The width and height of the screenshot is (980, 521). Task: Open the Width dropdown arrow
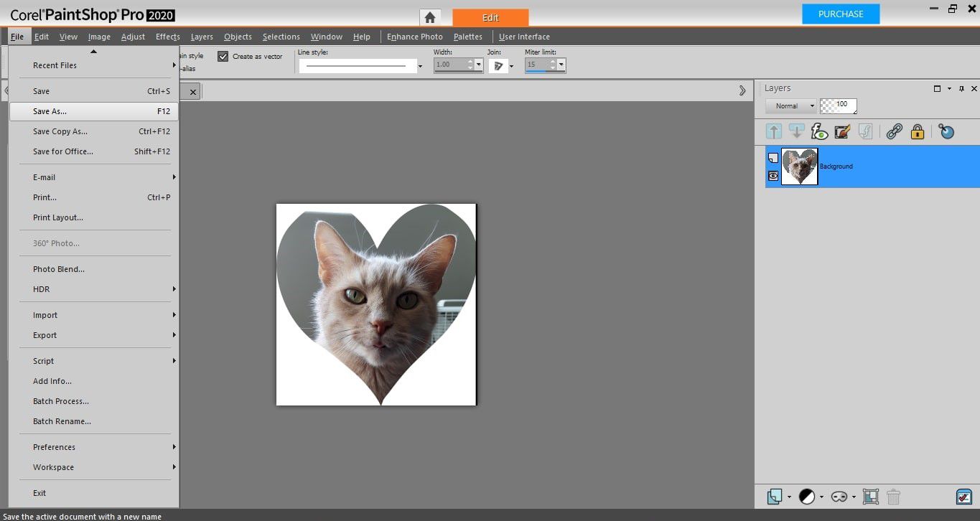(479, 65)
